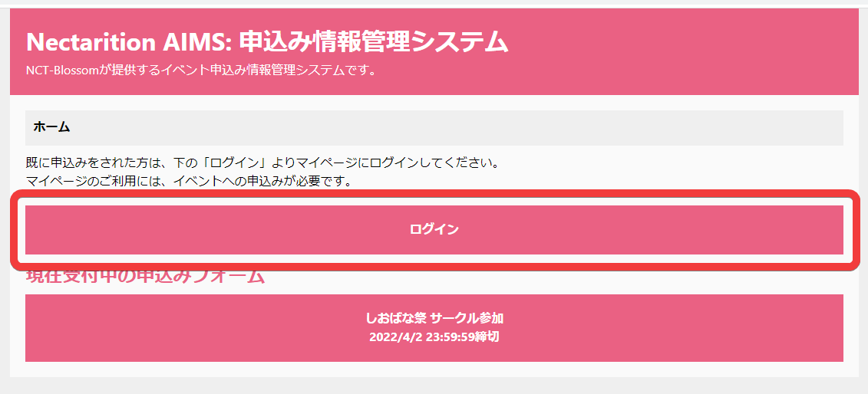
Task: Click the Nectarition AIMS header title
Action: (267, 42)
